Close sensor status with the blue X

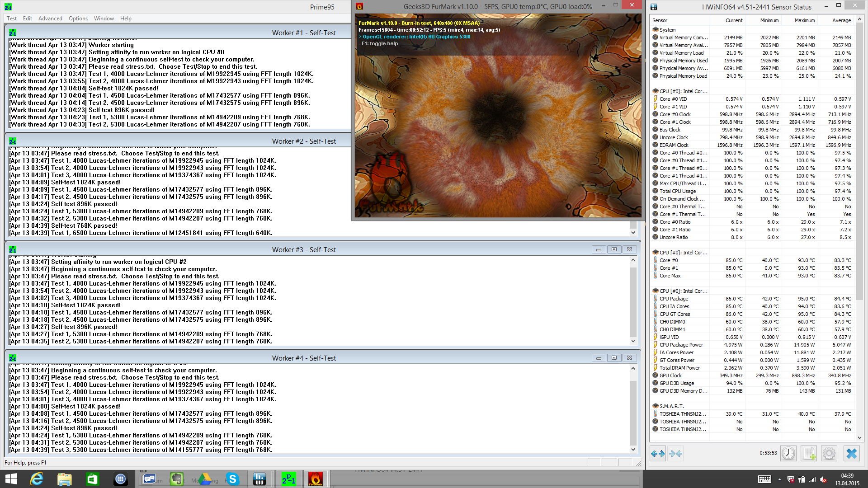851,453
